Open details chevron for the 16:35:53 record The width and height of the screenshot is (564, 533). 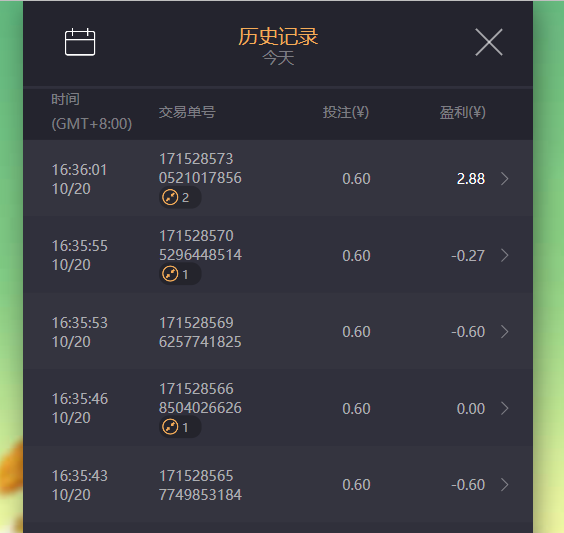pos(505,332)
